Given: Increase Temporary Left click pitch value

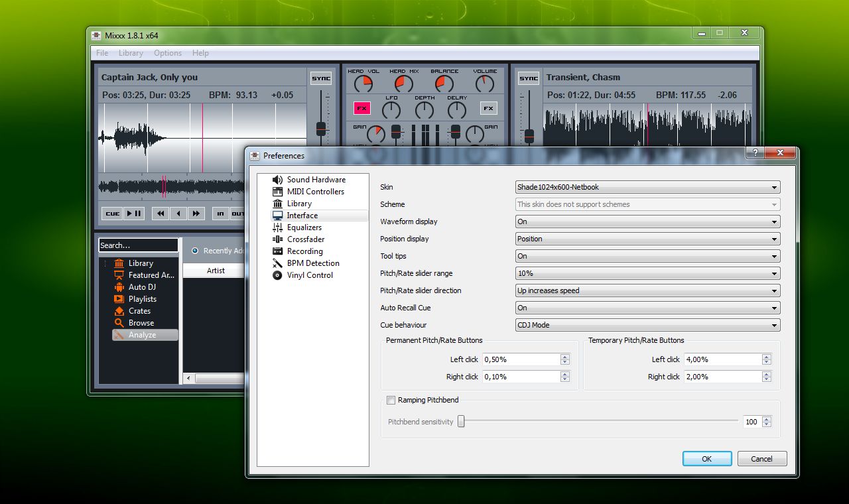Looking at the screenshot, I should [x=767, y=357].
